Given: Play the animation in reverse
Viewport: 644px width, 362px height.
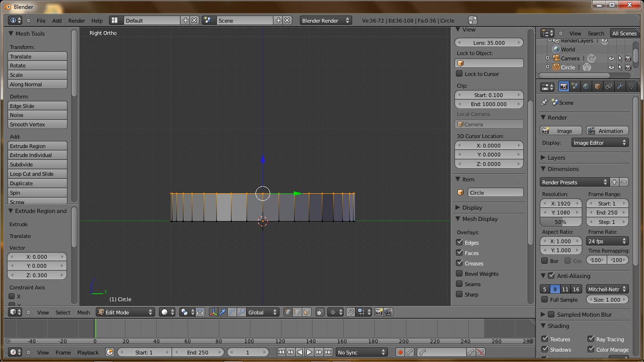Looking at the screenshot, I should click(x=300, y=352).
